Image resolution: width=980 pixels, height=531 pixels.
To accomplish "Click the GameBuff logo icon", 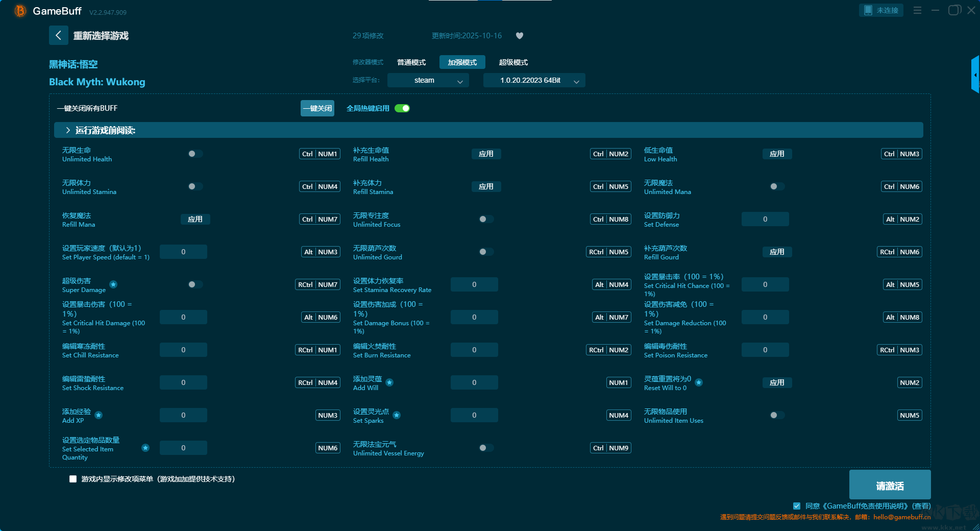I will [20, 11].
